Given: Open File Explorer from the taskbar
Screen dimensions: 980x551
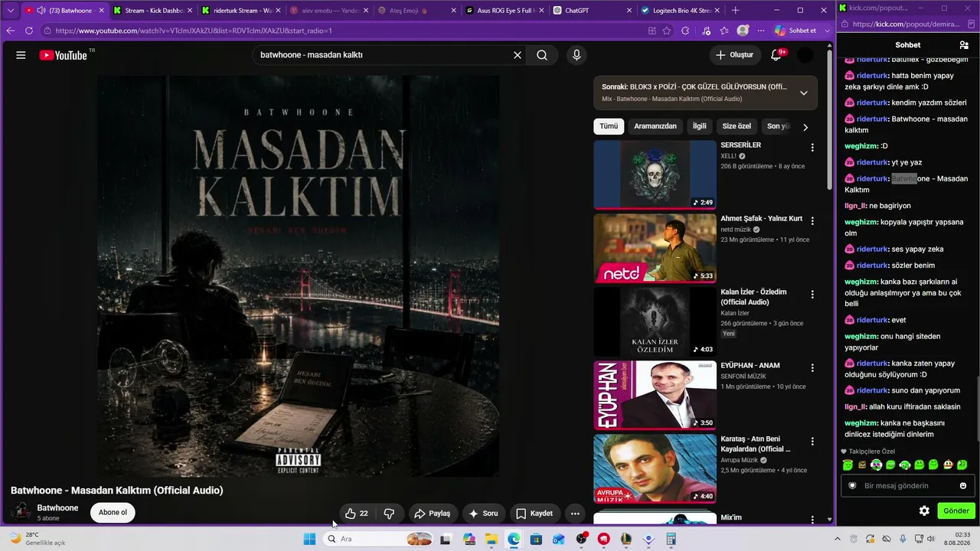Looking at the screenshot, I should (x=491, y=539).
